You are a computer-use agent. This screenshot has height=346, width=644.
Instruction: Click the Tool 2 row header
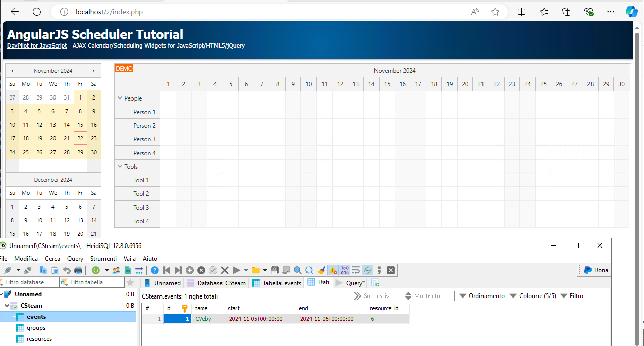137,193
